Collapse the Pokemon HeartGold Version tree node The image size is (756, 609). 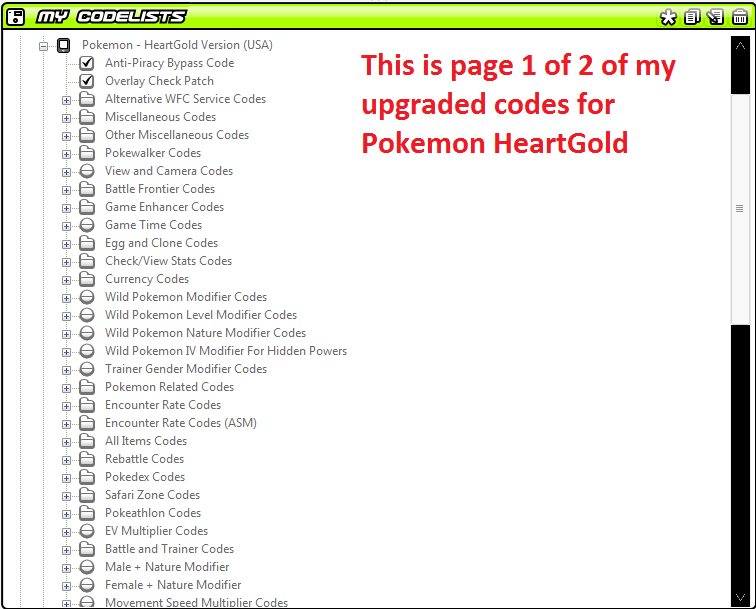click(x=43, y=47)
